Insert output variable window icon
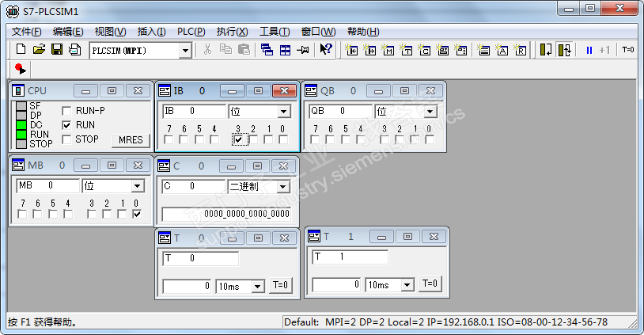644x335 pixels. [369, 50]
